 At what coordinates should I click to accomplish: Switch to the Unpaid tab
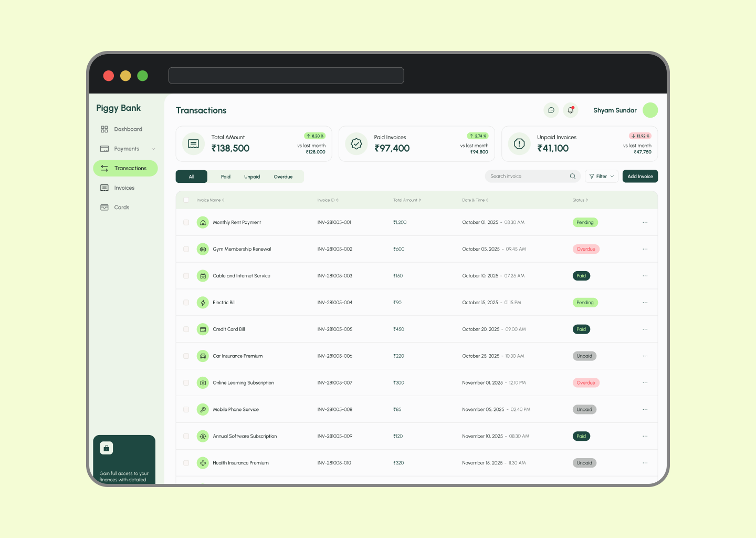(x=252, y=177)
